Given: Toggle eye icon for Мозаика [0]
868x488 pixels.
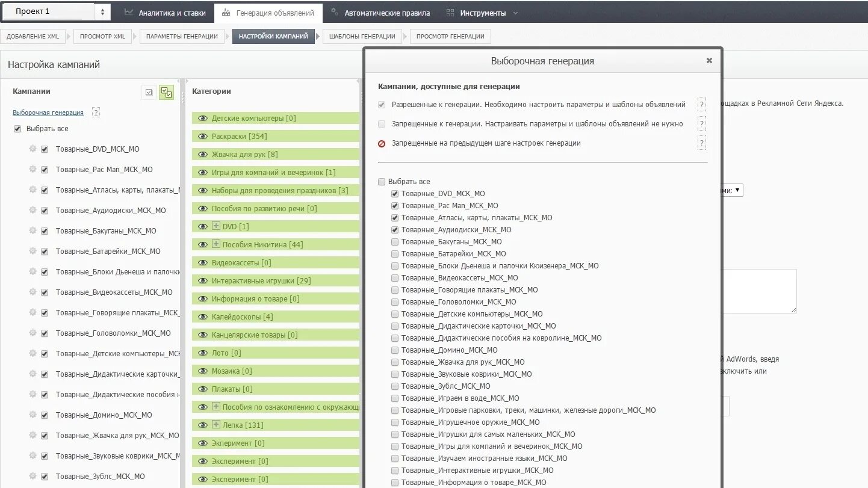Looking at the screenshot, I should (203, 371).
